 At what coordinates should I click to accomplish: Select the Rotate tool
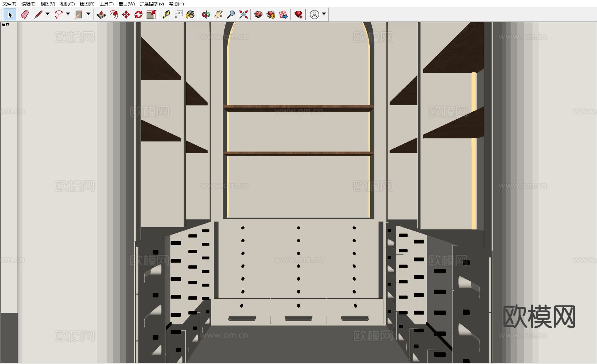click(x=139, y=15)
